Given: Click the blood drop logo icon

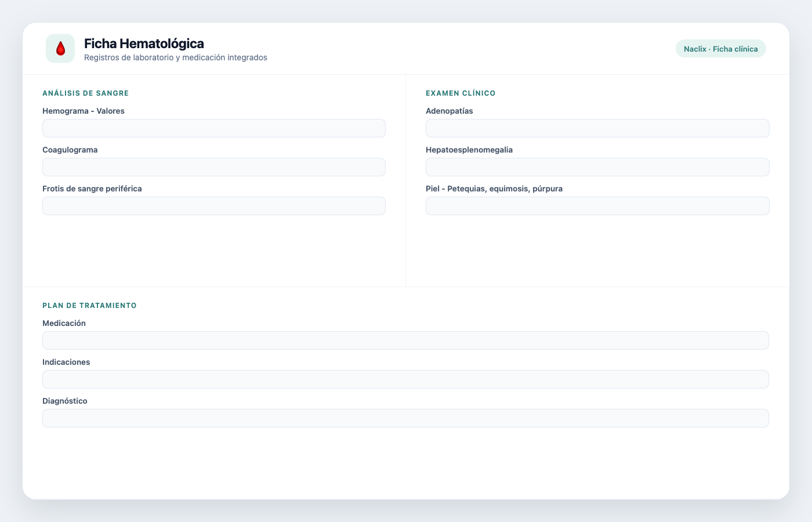Looking at the screenshot, I should pyautogui.click(x=60, y=48).
